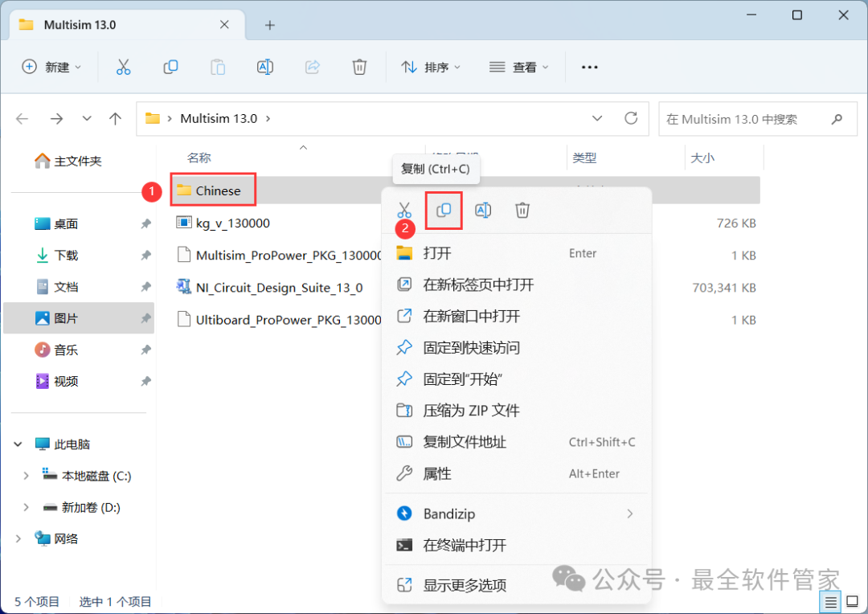This screenshot has width=868, height=614.
Task: Go forward with the right arrow
Action: point(56,118)
